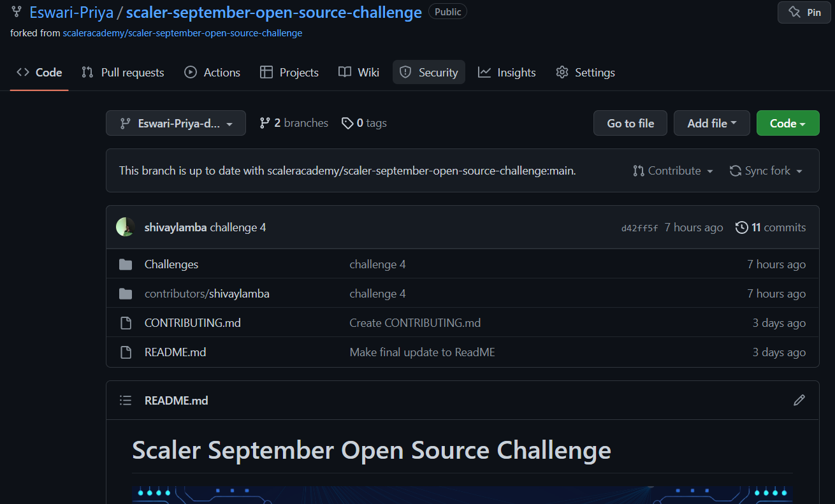Open the Add file dropdown

click(x=712, y=123)
